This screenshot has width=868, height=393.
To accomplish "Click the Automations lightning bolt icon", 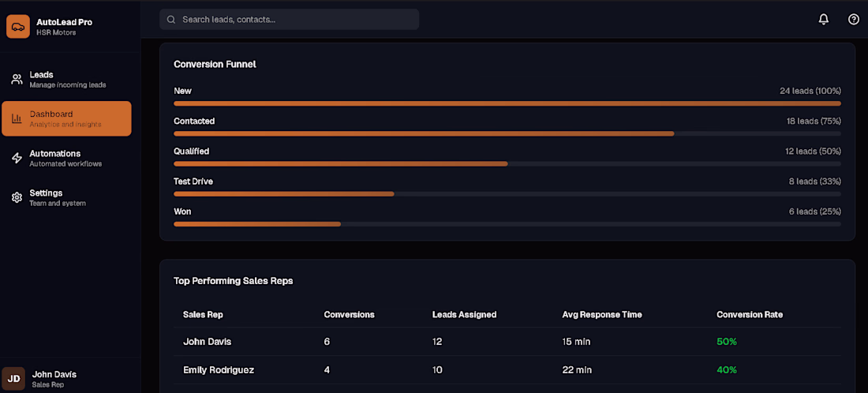I will coord(17,158).
